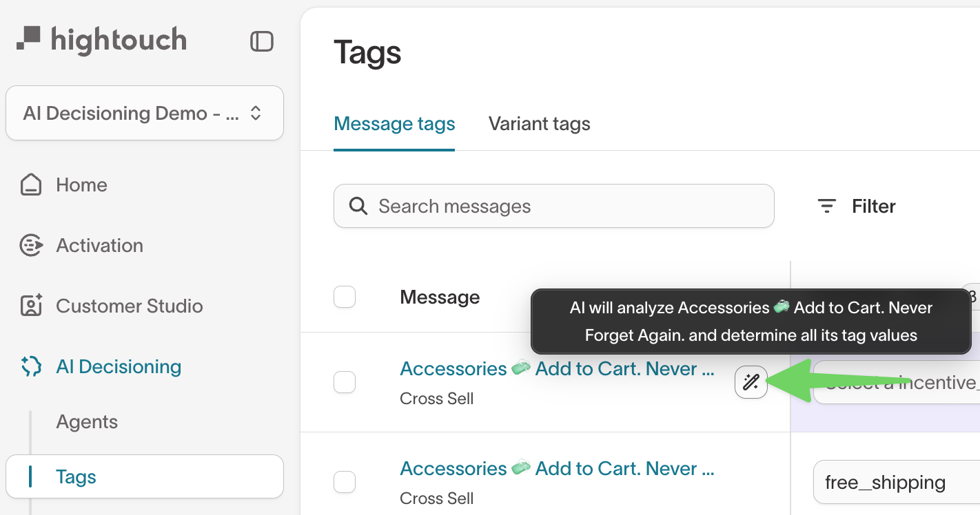Check the first Accessories message row

click(345, 382)
